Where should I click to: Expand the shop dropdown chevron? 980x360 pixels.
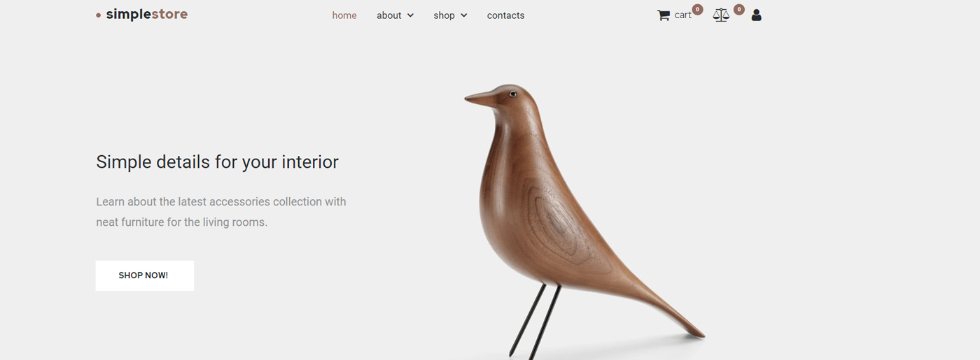pyautogui.click(x=463, y=15)
